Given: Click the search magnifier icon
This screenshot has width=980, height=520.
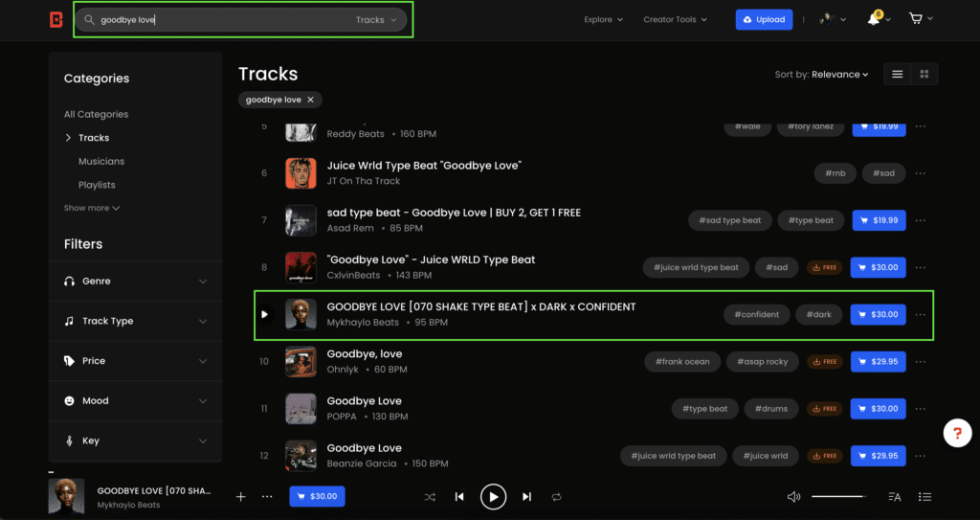Looking at the screenshot, I should 89,20.
